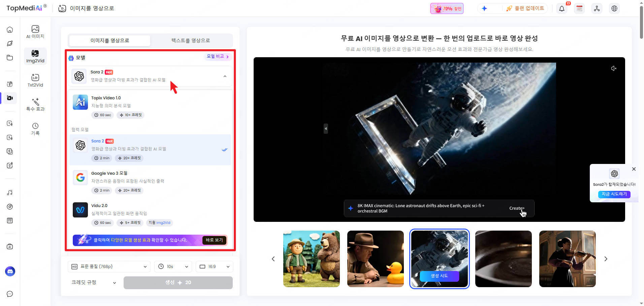The height and width of the screenshot is (306, 644).
Task: Select the Txt2Vid tool icon
Action: 35,80
